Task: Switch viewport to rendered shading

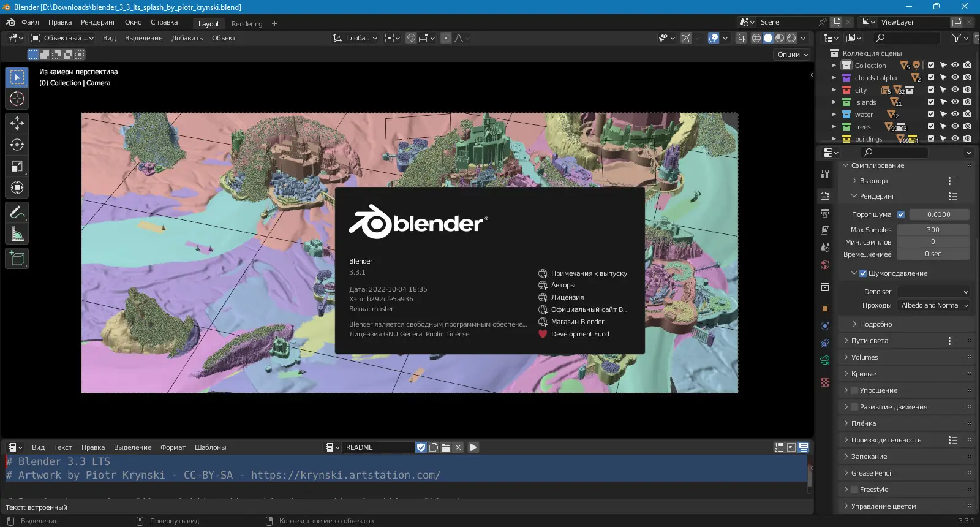Action: (791, 38)
